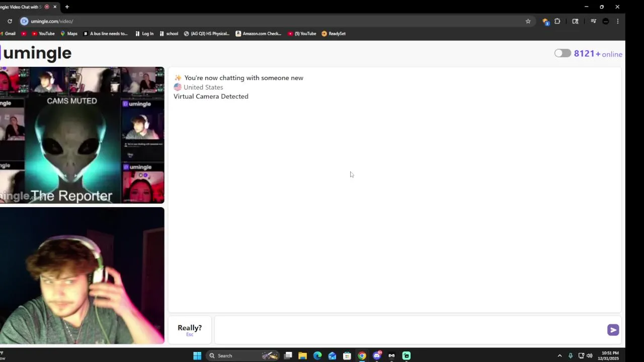Toggle the switch beside the online count
This screenshot has width=644, height=362.
[562, 53]
